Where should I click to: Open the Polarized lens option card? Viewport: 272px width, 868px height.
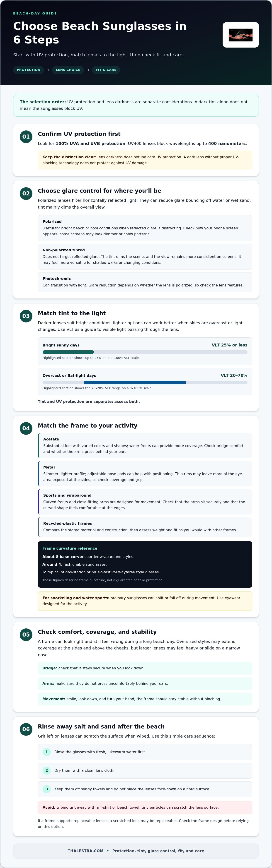(x=145, y=228)
